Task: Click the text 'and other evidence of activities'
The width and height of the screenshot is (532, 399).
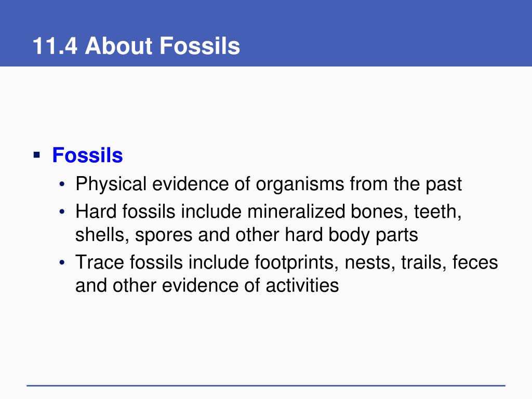Action: [207, 285]
